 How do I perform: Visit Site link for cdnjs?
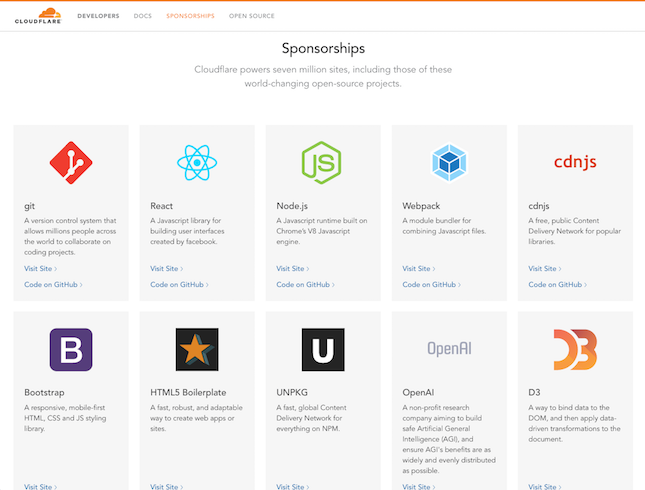point(545,269)
